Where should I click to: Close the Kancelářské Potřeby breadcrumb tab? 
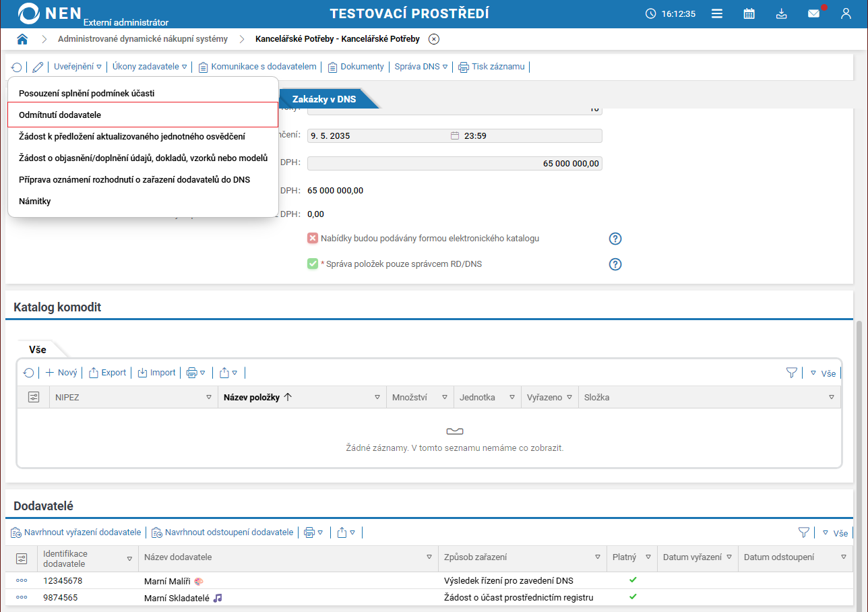434,39
